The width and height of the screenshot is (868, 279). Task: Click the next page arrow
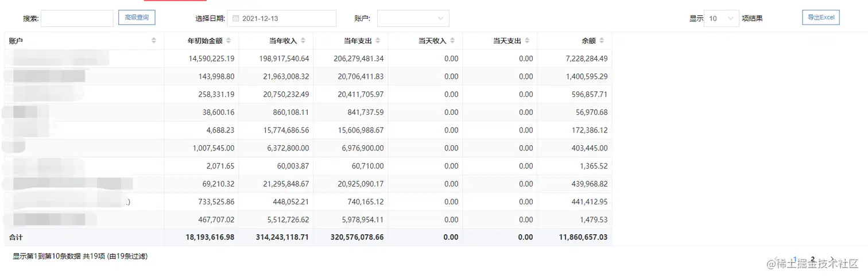(831, 259)
